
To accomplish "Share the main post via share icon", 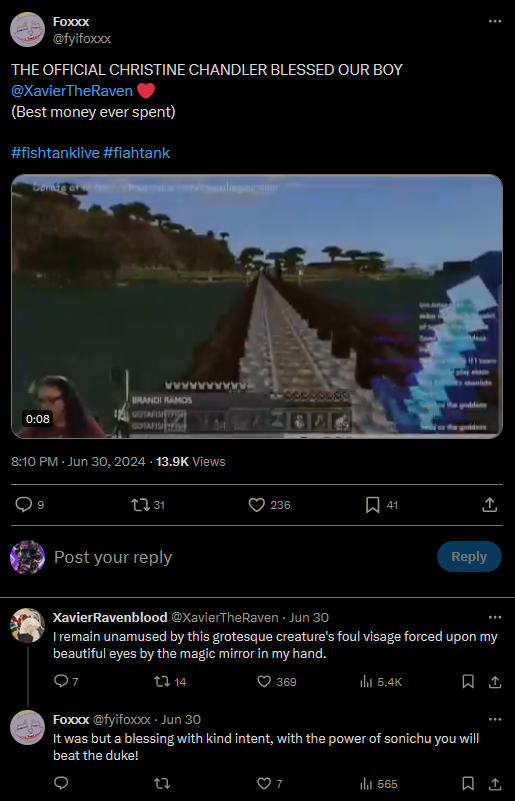I will pyautogui.click(x=489, y=505).
